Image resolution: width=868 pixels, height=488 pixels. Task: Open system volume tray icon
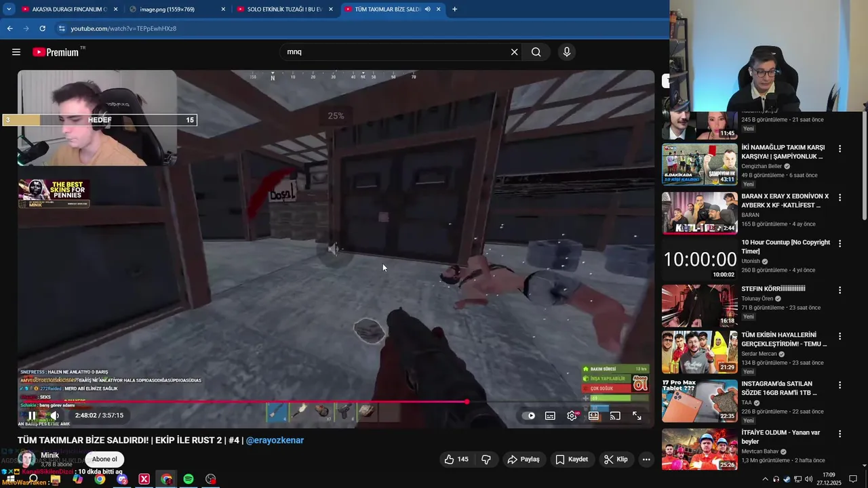pyautogui.click(x=808, y=479)
